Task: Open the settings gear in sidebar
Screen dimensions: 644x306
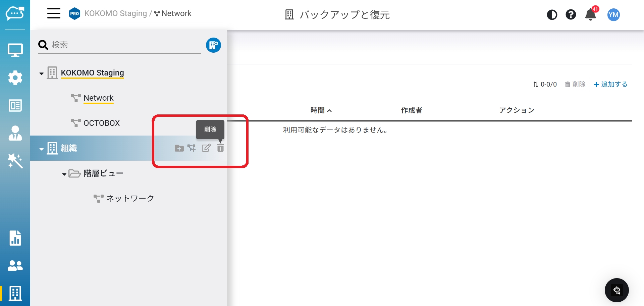Action: click(15, 78)
